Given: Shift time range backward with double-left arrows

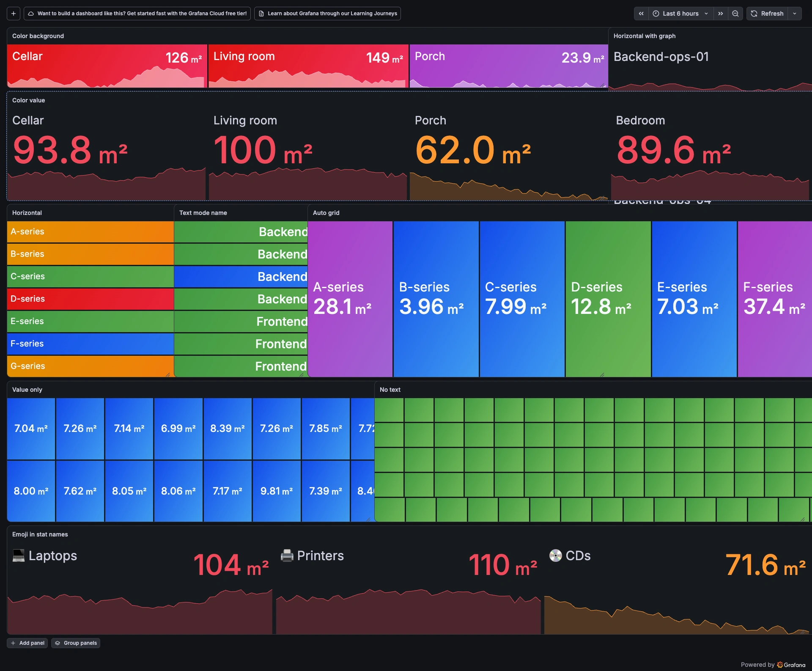Looking at the screenshot, I should tap(641, 14).
